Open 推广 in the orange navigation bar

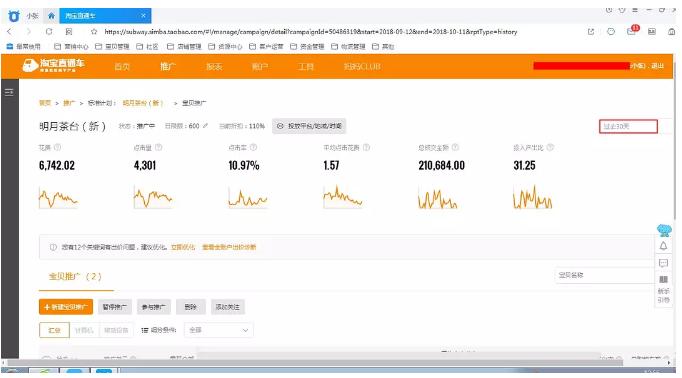pyautogui.click(x=167, y=67)
